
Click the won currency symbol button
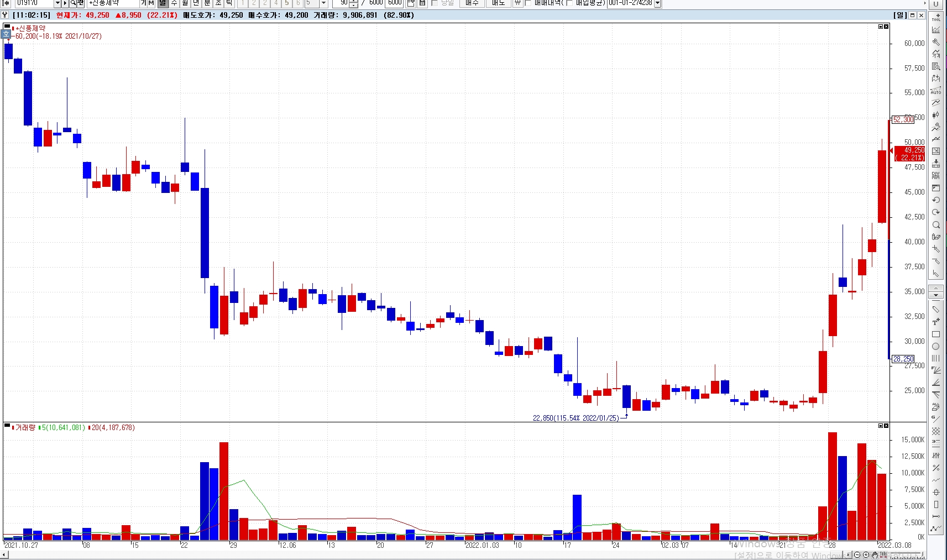tap(517, 3)
